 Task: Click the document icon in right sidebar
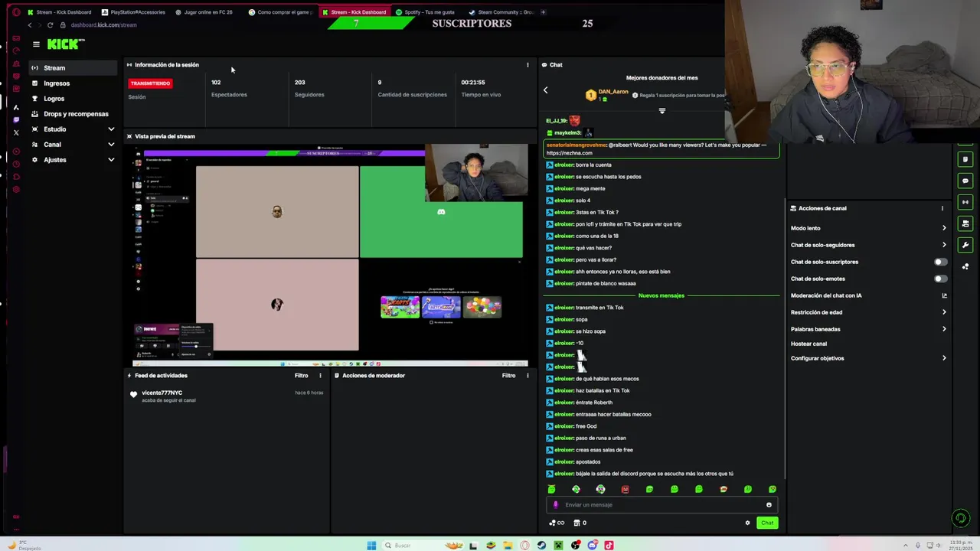point(965,160)
